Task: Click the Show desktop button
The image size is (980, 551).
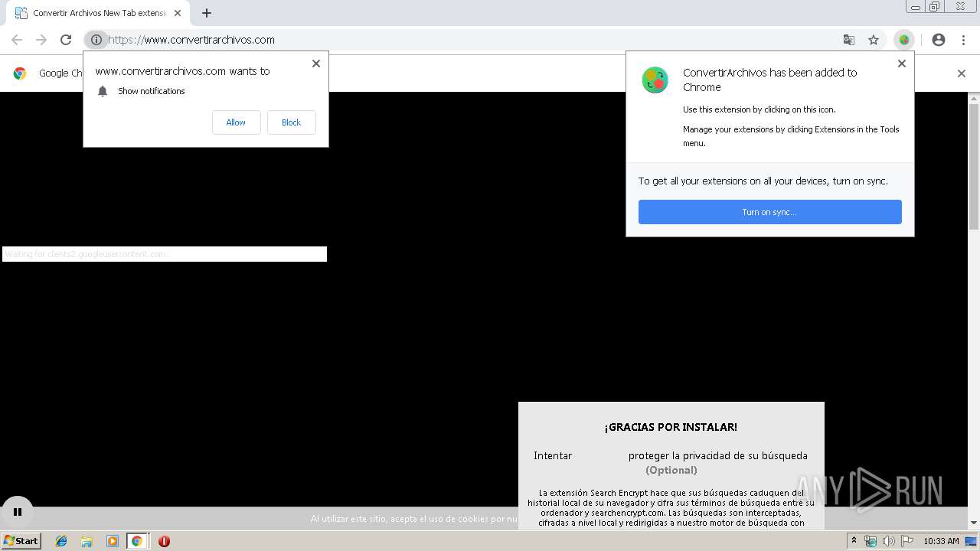Action: click(x=971, y=541)
